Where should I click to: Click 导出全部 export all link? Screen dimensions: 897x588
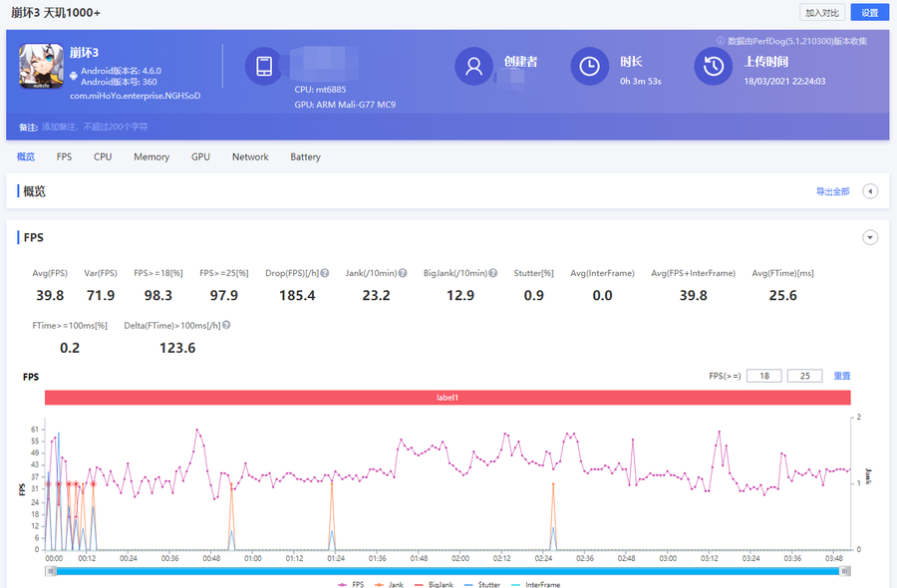coord(832,191)
